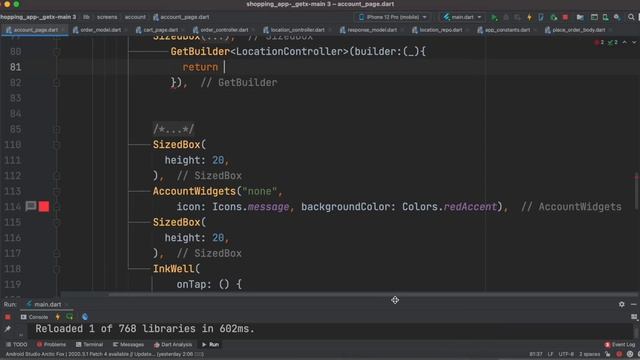Click the Attach debugger icon in the top toolbar

tap(553, 17)
